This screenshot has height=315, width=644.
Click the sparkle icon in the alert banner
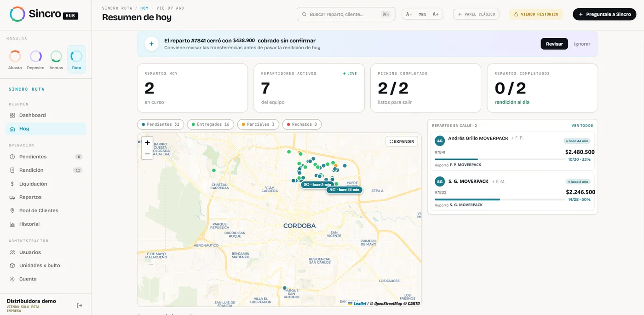pos(151,44)
